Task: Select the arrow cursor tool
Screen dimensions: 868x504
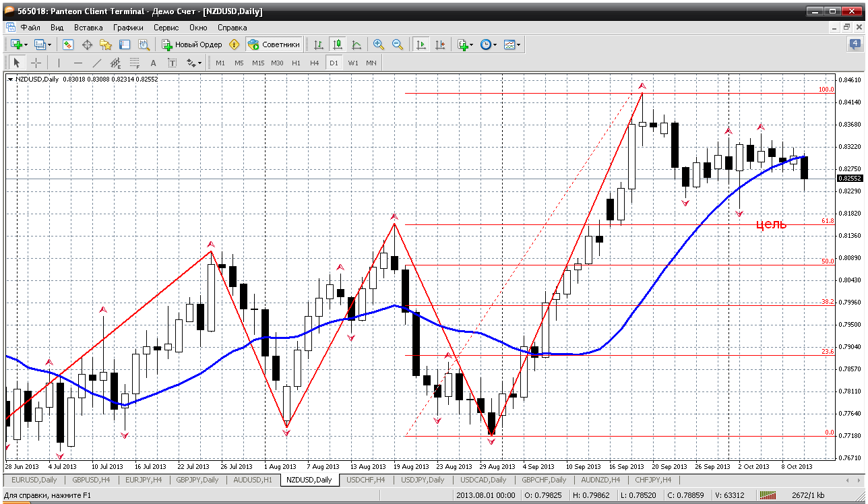Action: (17, 63)
